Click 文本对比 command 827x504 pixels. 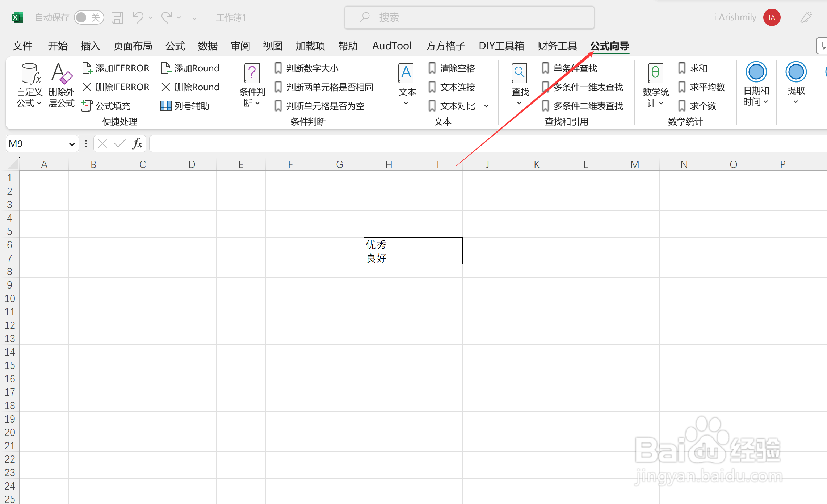coord(452,106)
